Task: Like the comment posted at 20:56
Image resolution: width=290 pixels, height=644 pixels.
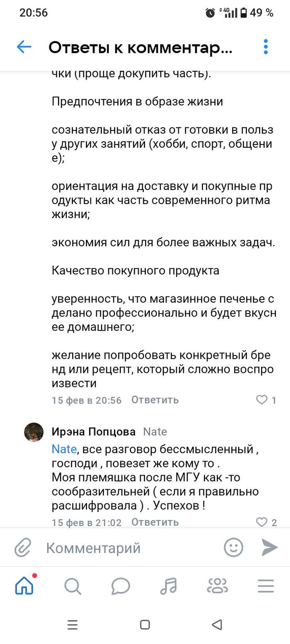Action: click(x=262, y=400)
